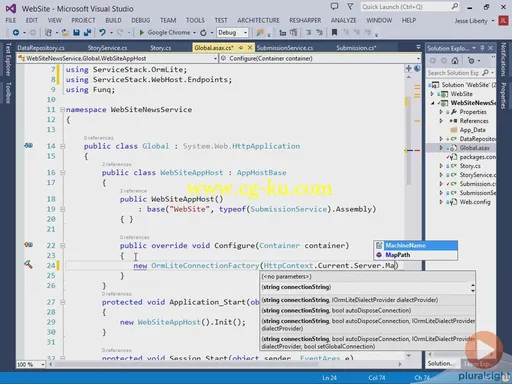This screenshot has height=384, width=512.
Task: Expand the WebSite project node
Action: click(432, 94)
